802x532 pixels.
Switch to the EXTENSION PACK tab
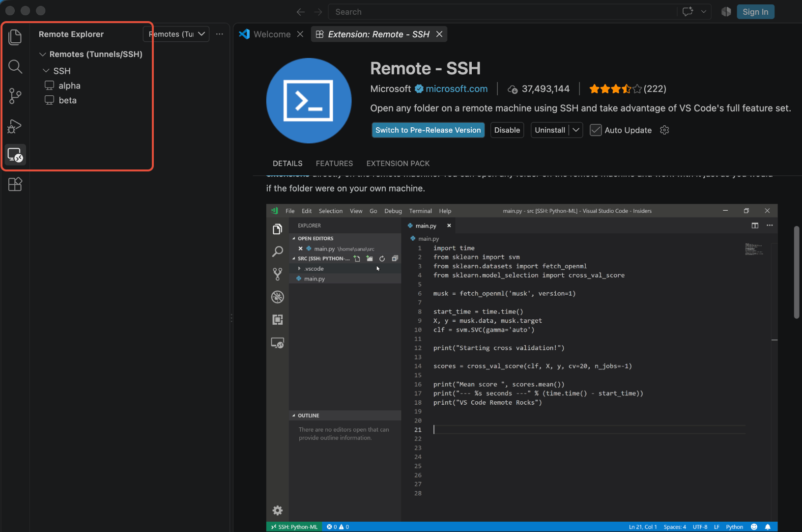pos(398,164)
